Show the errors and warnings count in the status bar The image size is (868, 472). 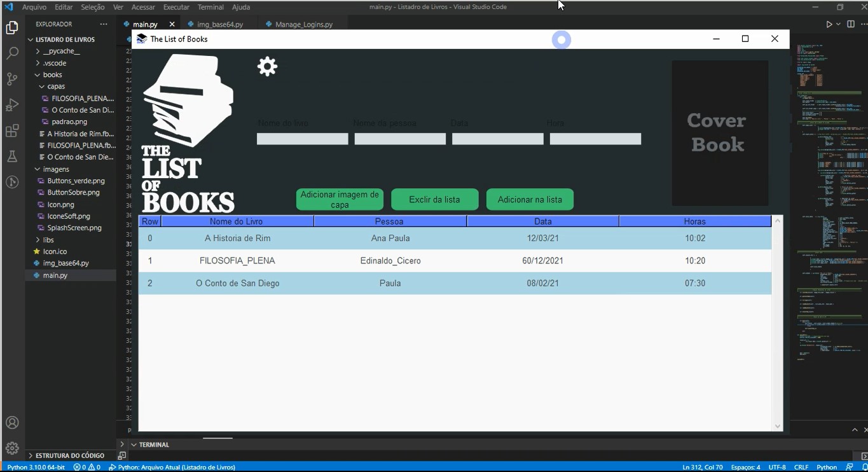(x=87, y=467)
